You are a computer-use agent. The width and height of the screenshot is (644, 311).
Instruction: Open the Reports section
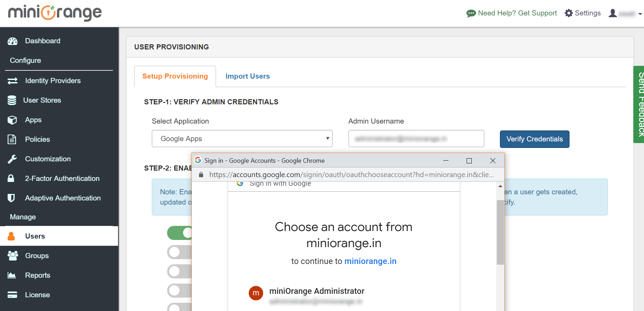click(x=38, y=275)
